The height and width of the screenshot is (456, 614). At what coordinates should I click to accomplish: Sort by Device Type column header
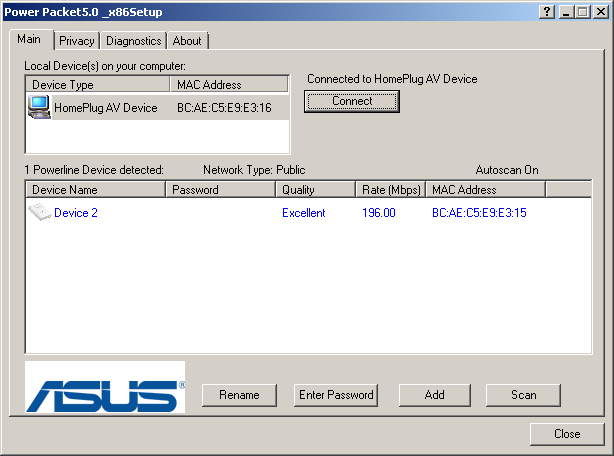point(98,85)
